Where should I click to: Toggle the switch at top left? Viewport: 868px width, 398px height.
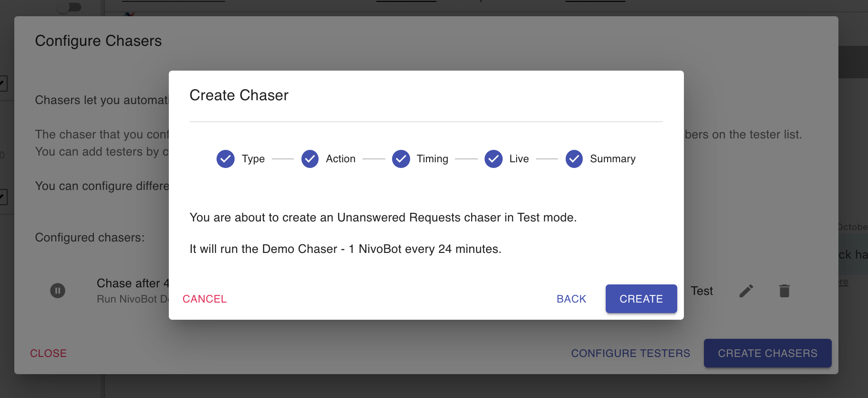[69, 7]
